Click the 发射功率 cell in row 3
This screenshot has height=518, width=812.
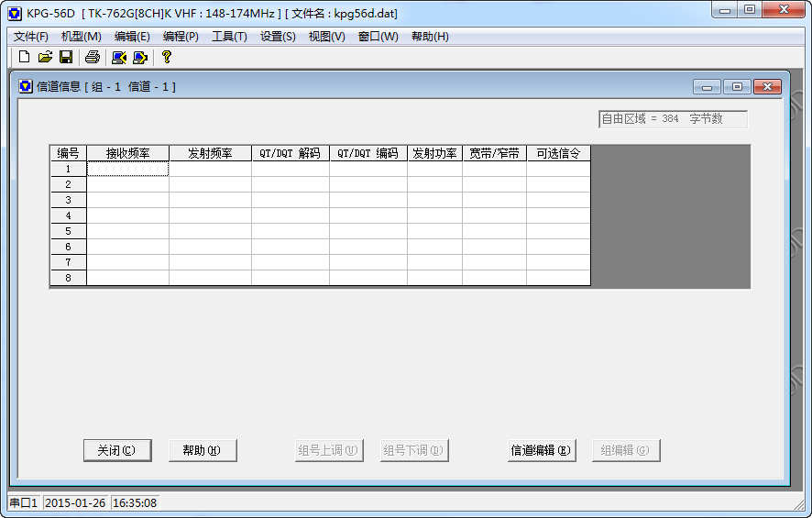pos(434,200)
